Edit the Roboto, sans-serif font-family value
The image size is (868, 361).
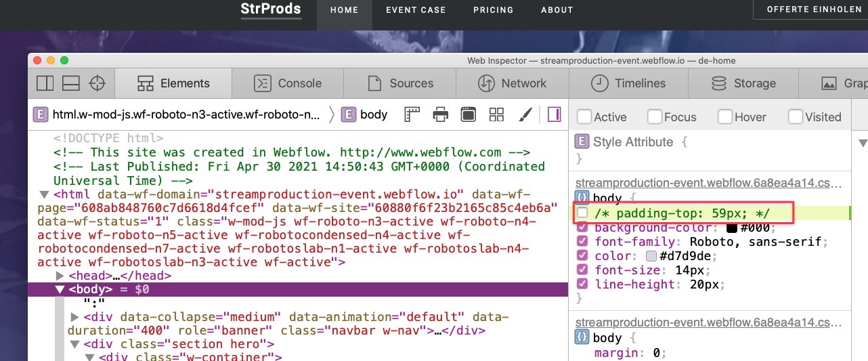pos(755,242)
